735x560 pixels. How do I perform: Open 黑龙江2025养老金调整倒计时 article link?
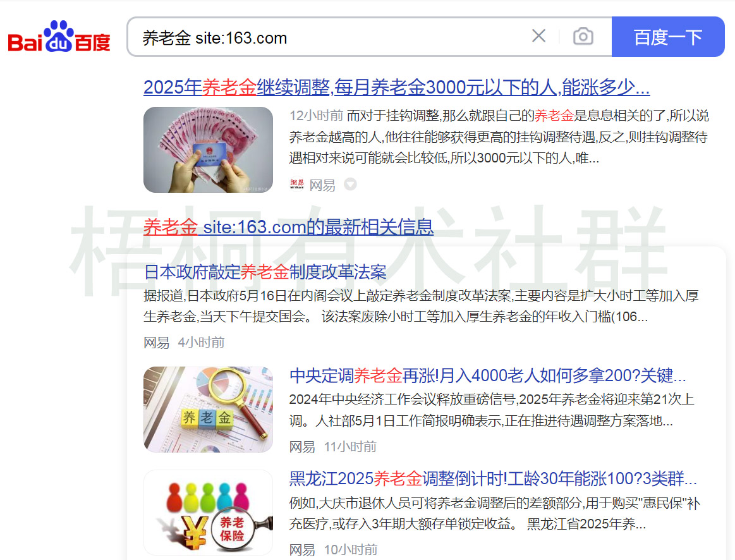tap(493, 479)
